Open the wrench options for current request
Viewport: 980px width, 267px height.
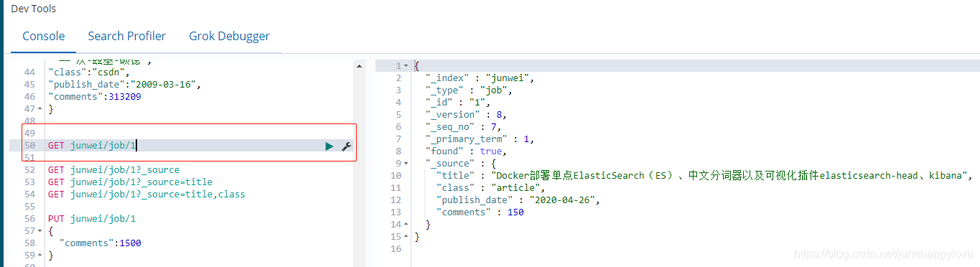click(x=346, y=146)
